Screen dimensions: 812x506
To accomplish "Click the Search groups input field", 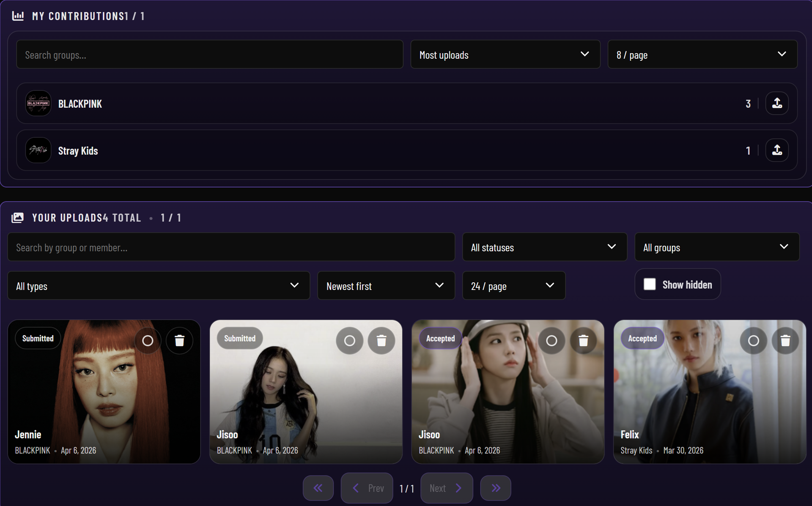I will coord(209,55).
